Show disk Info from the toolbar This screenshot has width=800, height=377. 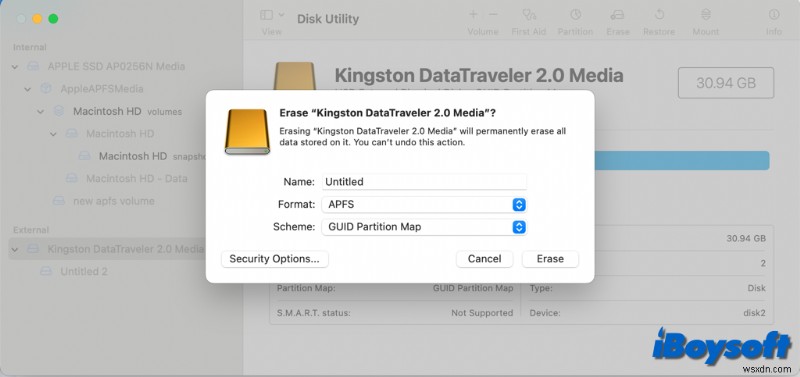[x=773, y=14]
